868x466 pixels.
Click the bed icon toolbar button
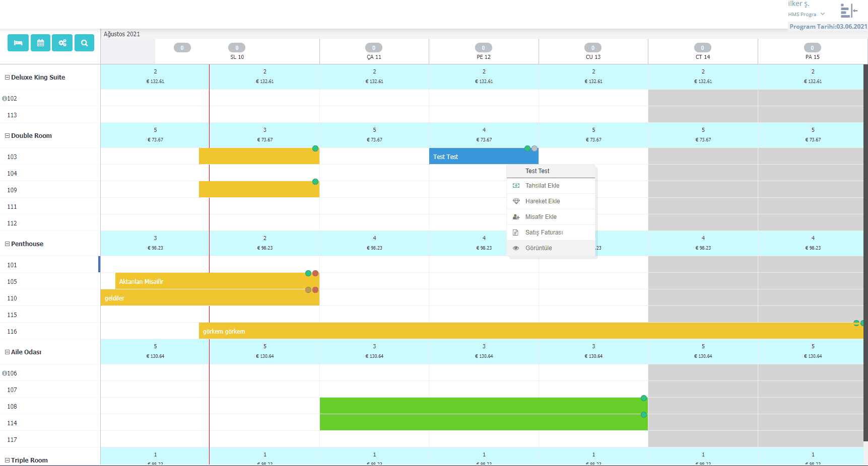(x=18, y=43)
